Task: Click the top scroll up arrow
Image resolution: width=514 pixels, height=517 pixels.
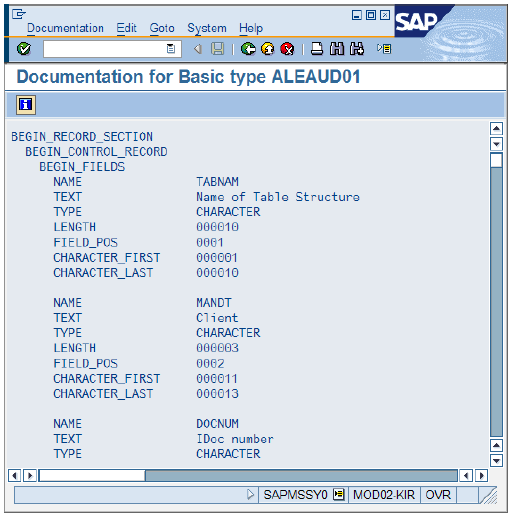Action: [496, 128]
